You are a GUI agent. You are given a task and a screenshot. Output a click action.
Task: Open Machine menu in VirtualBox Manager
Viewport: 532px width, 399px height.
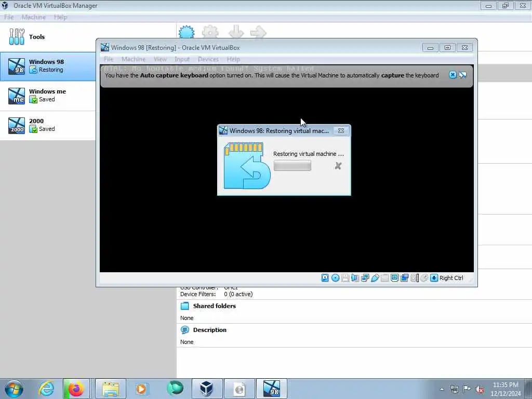[34, 17]
